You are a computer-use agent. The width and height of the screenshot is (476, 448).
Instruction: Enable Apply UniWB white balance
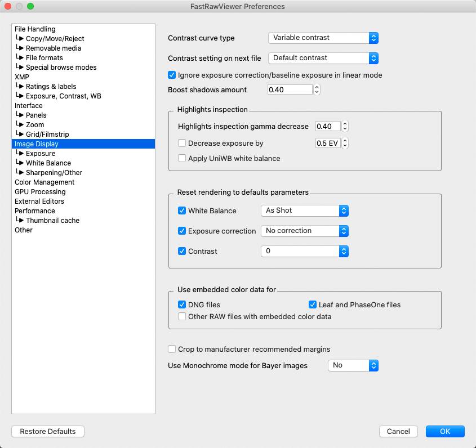click(x=182, y=158)
